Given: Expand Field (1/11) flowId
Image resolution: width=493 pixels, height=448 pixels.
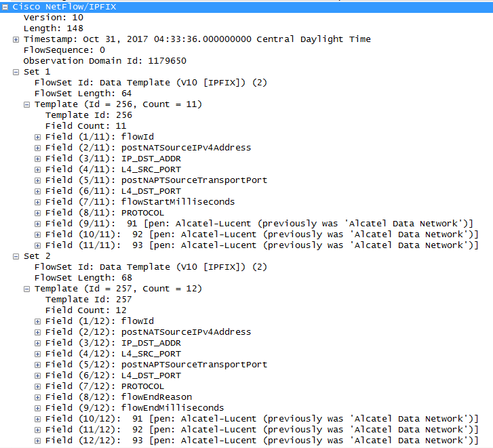Looking at the screenshot, I should pyautogui.click(x=37, y=137).
